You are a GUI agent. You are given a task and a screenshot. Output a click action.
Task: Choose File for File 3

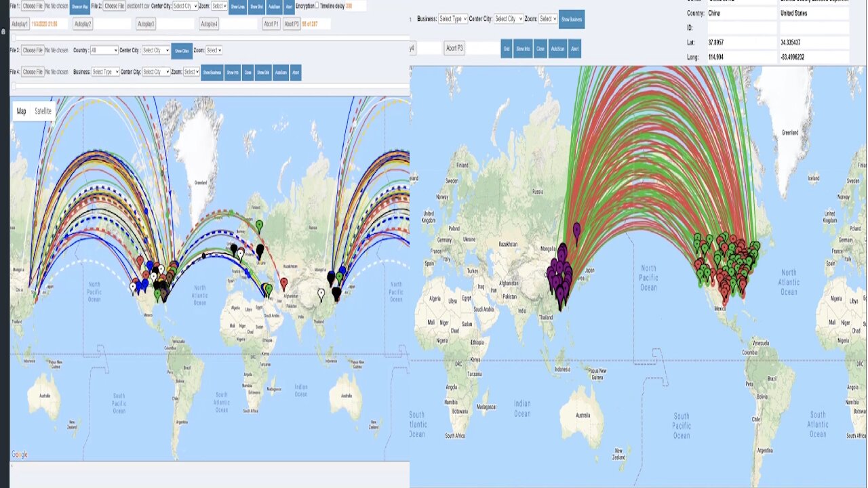point(33,50)
